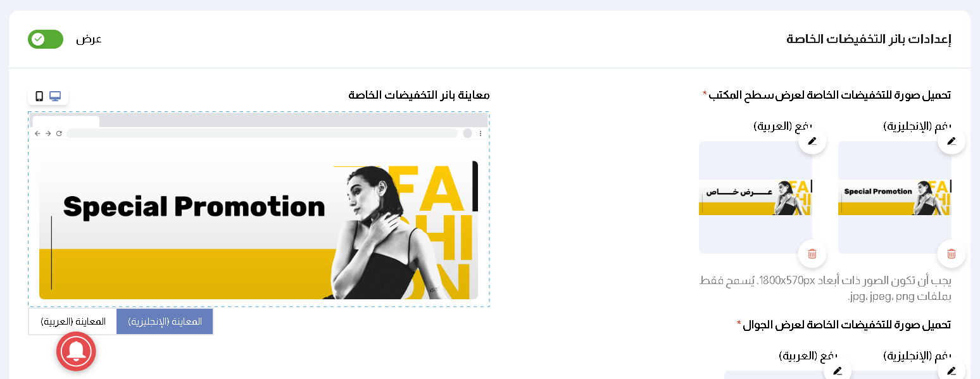Screen dimensions: 980x379
Task: Click the preview browser address bar
Action: coord(262,134)
